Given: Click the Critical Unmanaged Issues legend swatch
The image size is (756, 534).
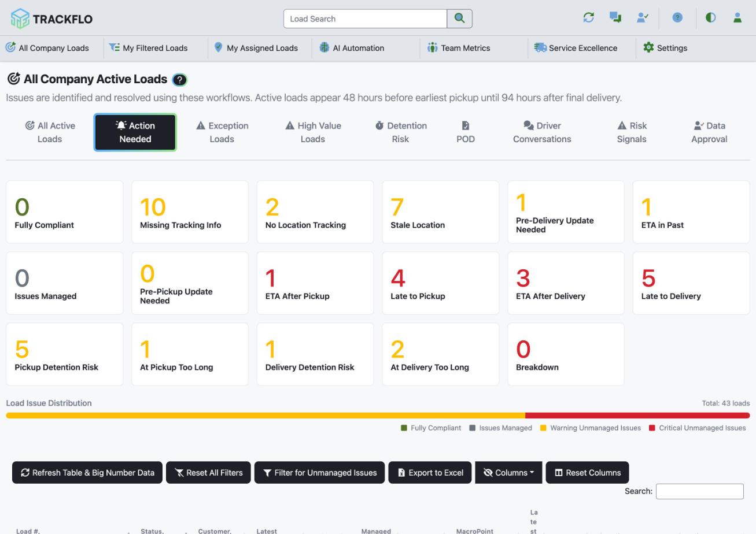Looking at the screenshot, I should point(652,428).
